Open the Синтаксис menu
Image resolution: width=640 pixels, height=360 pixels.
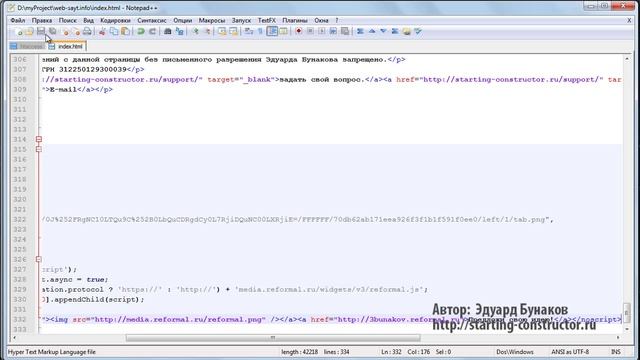coord(152,20)
